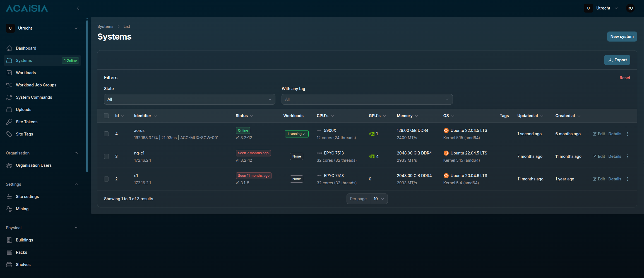Click Seen 7 months ago status badge
Image resolution: width=644 pixels, height=278 pixels.
point(253,153)
